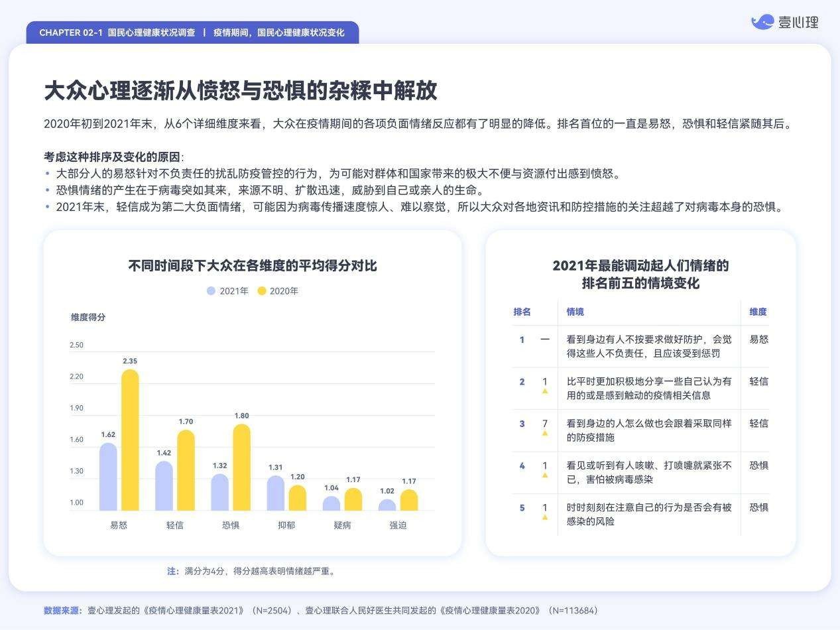Click the value label 1.04 above 疑病
Screen dimensions: 840x630
click(331, 488)
